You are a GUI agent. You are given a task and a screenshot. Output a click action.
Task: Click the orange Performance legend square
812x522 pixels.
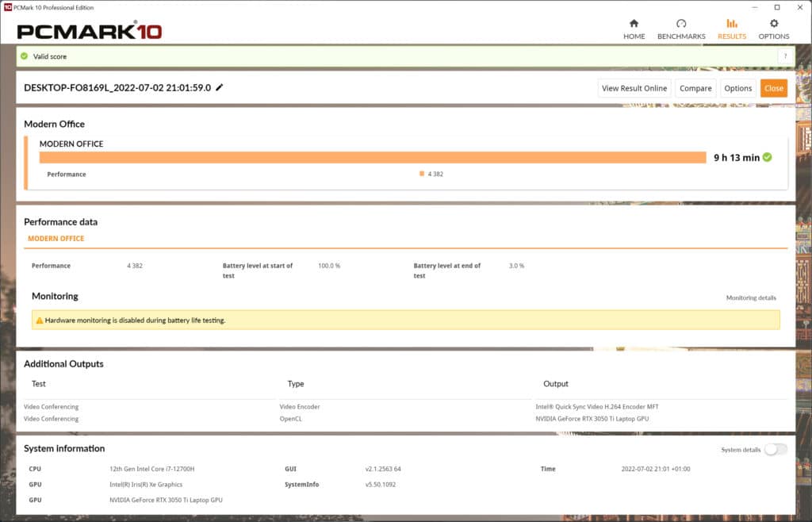point(422,174)
